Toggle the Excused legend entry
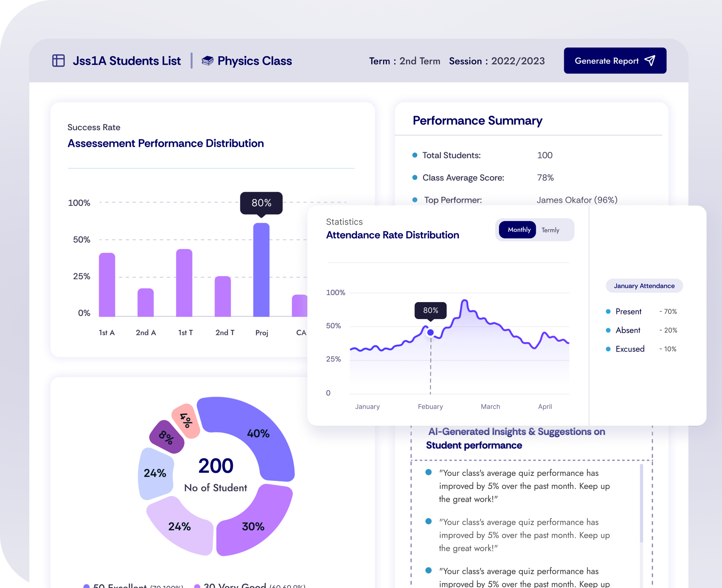This screenshot has height=588, width=722. [630, 349]
